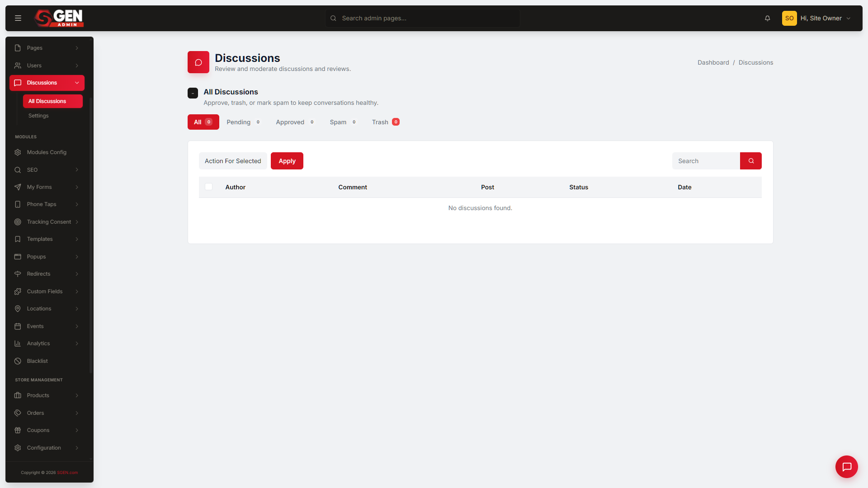Open the floating chat bubble button

(x=847, y=467)
